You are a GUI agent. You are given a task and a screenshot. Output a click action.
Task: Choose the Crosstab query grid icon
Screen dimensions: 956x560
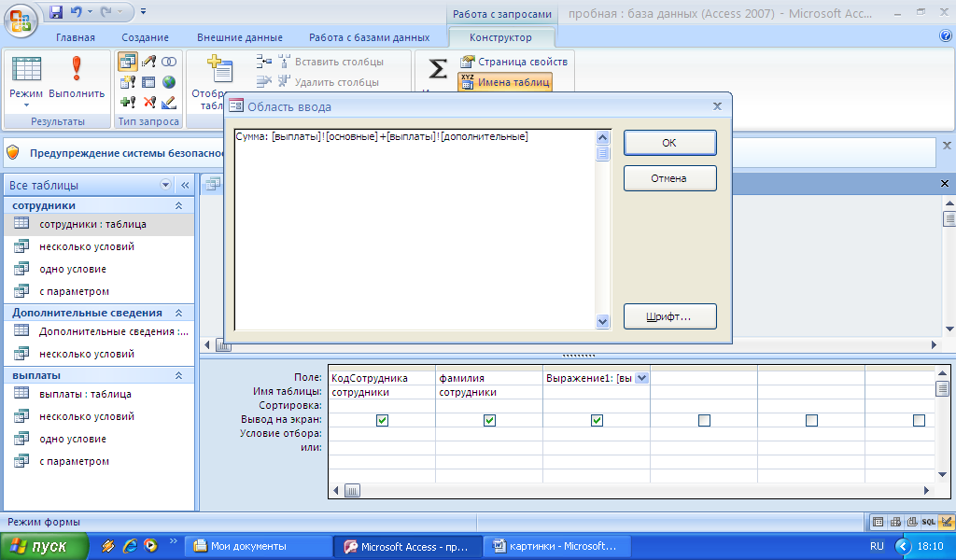coord(148,81)
